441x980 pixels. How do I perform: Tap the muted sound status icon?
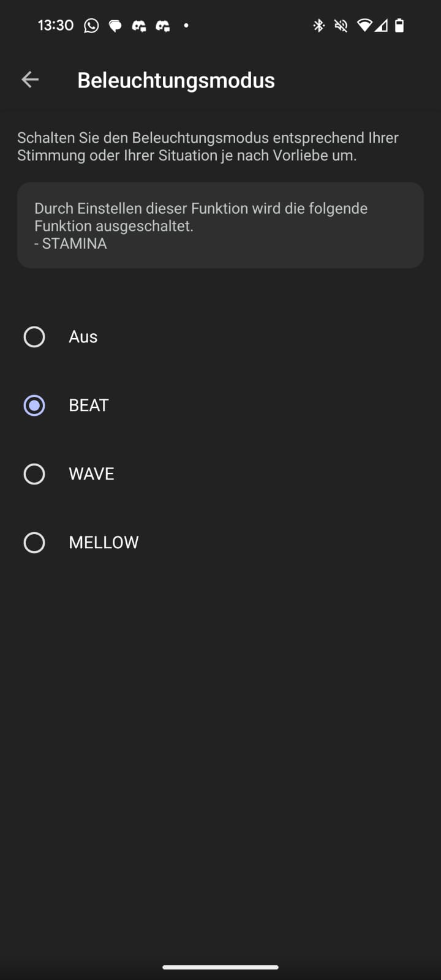point(341,26)
